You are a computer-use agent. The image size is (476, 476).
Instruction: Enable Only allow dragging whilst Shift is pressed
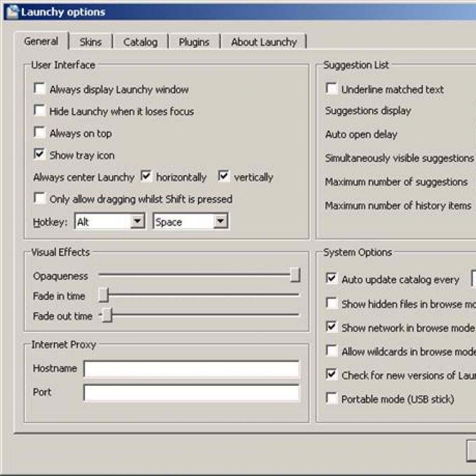tap(40, 198)
